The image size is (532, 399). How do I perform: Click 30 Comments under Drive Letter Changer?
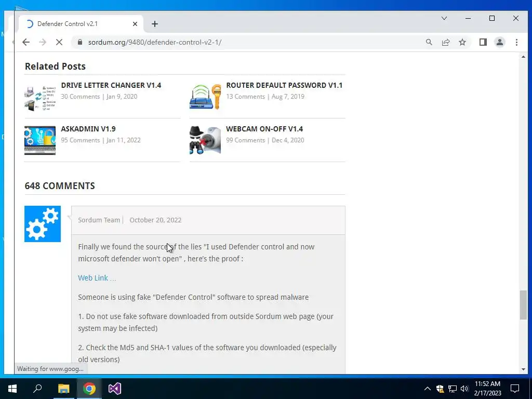tap(81, 96)
